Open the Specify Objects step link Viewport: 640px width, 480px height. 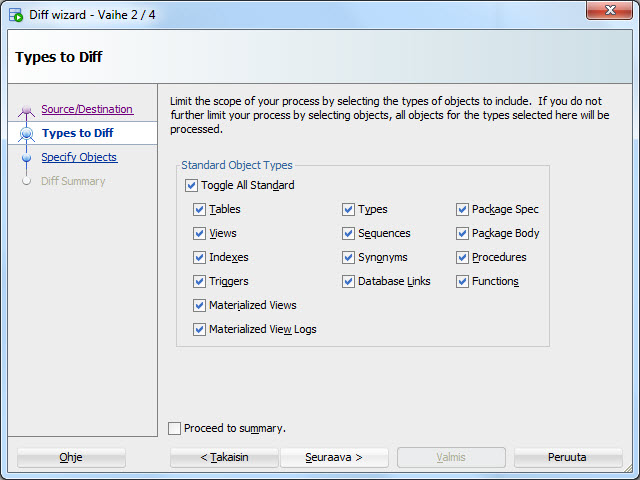tap(79, 157)
